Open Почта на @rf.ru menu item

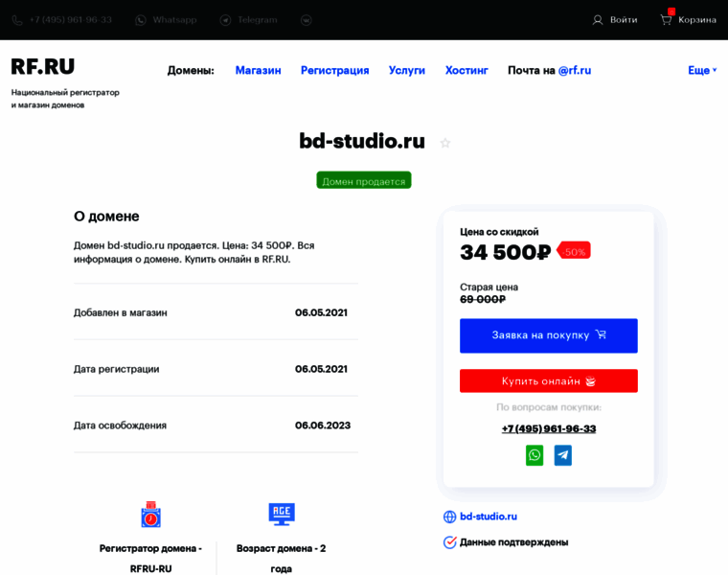point(549,70)
